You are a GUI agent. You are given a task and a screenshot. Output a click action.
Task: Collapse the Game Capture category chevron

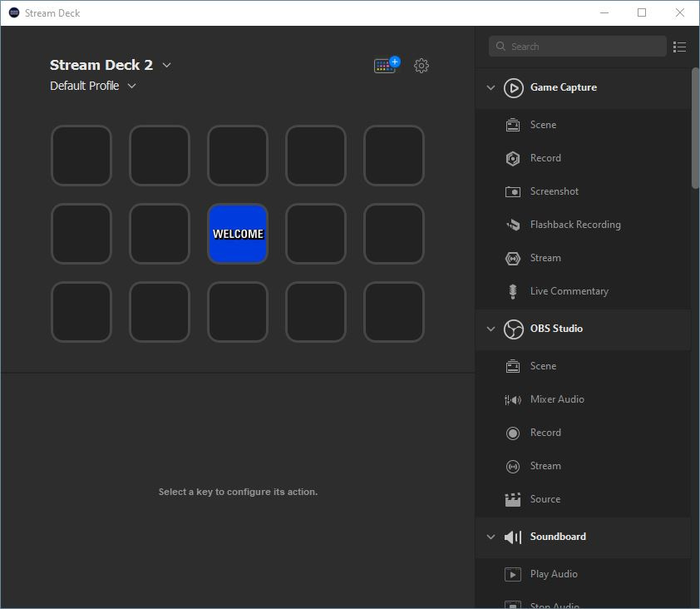(x=490, y=87)
